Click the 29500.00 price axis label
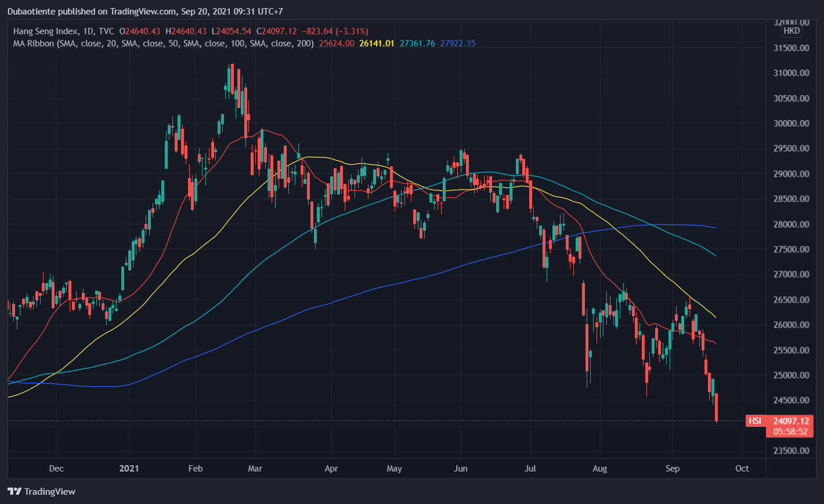This screenshot has width=824, height=504. 791,148
